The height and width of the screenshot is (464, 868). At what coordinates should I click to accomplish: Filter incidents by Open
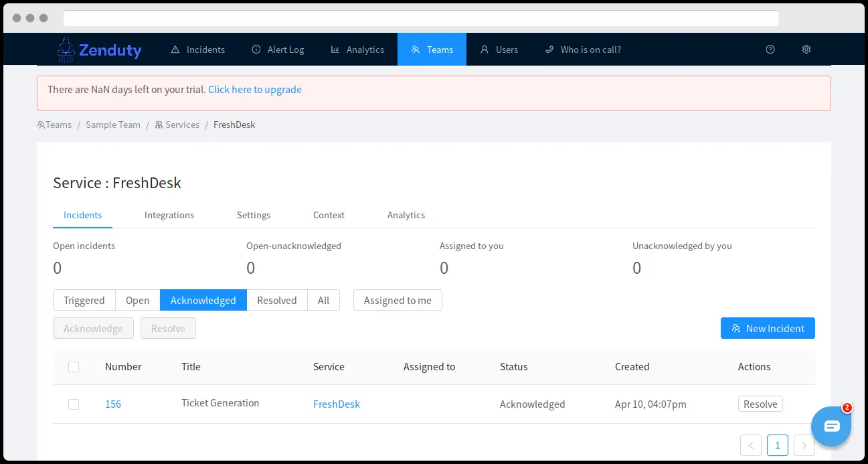click(x=138, y=300)
